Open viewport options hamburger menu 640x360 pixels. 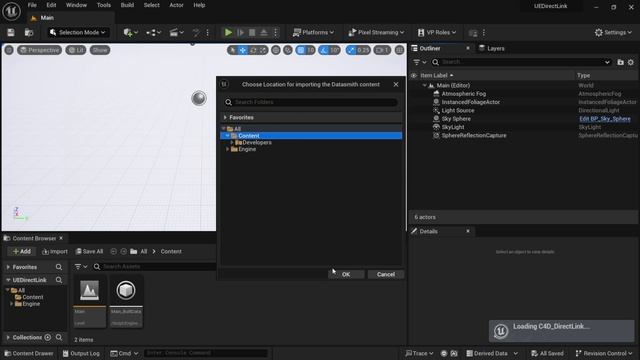coord(9,50)
